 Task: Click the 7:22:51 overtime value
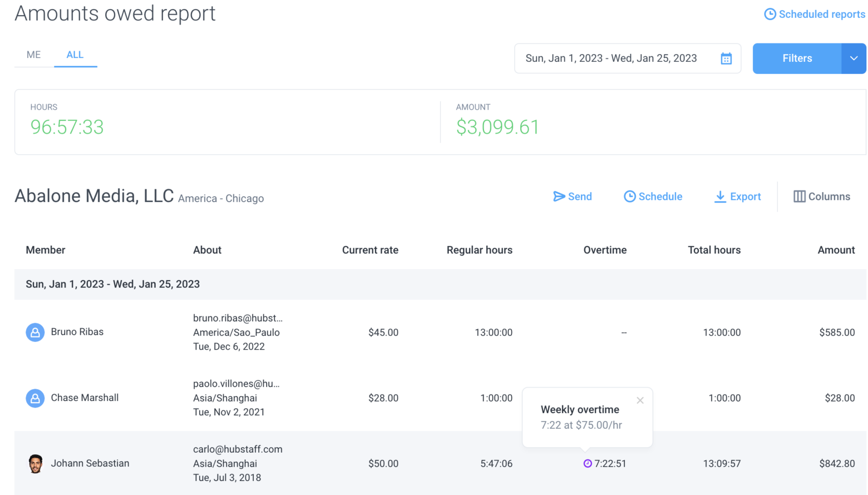[x=610, y=464]
